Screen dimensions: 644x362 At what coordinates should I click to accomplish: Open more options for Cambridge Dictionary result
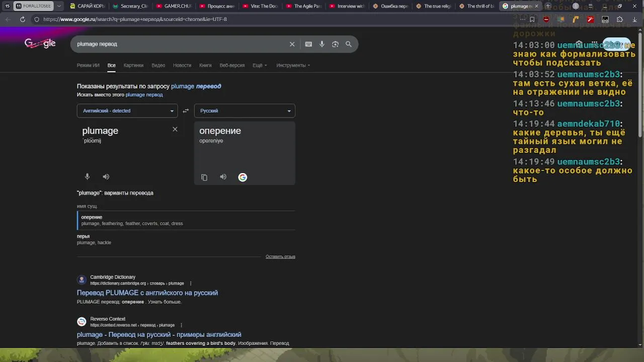(191, 283)
